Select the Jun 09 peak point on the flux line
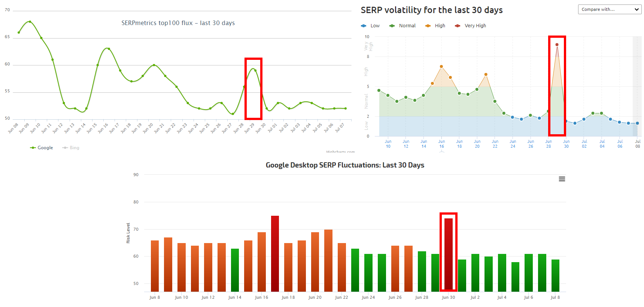The image size is (644, 307). pos(30,22)
